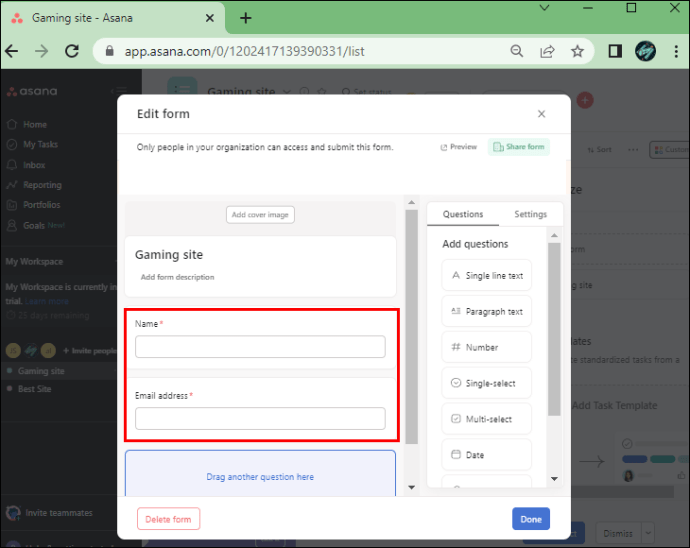Close the Edit form dialog

pos(541,114)
